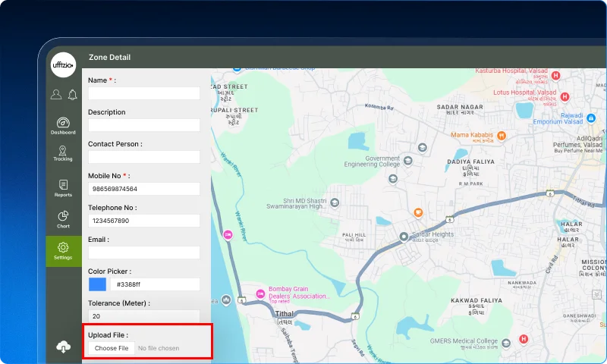
Task: Click the Uffizio logo
Action: [63, 64]
